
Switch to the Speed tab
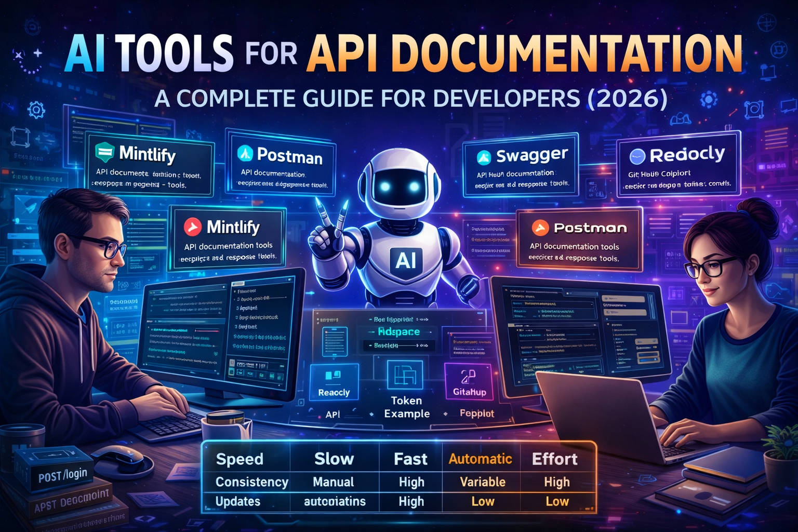[240, 459]
